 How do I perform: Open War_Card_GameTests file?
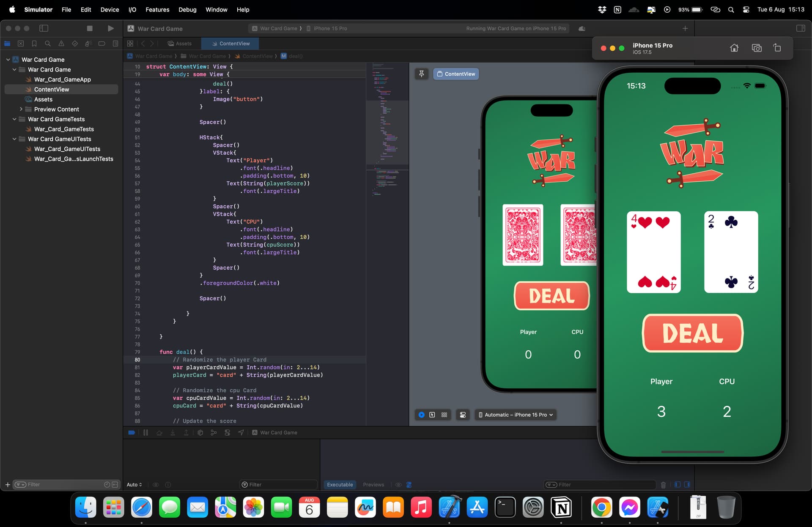pyautogui.click(x=64, y=129)
